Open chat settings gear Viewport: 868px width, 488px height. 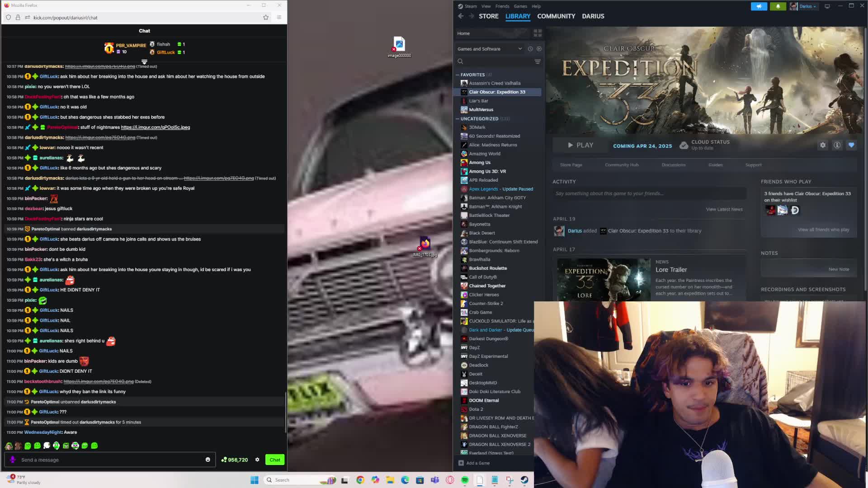[x=257, y=460]
